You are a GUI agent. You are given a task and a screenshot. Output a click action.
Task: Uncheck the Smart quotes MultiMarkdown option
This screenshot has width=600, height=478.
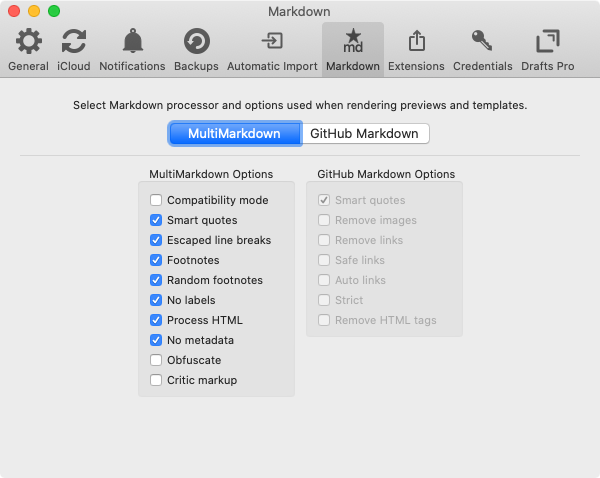pos(156,220)
